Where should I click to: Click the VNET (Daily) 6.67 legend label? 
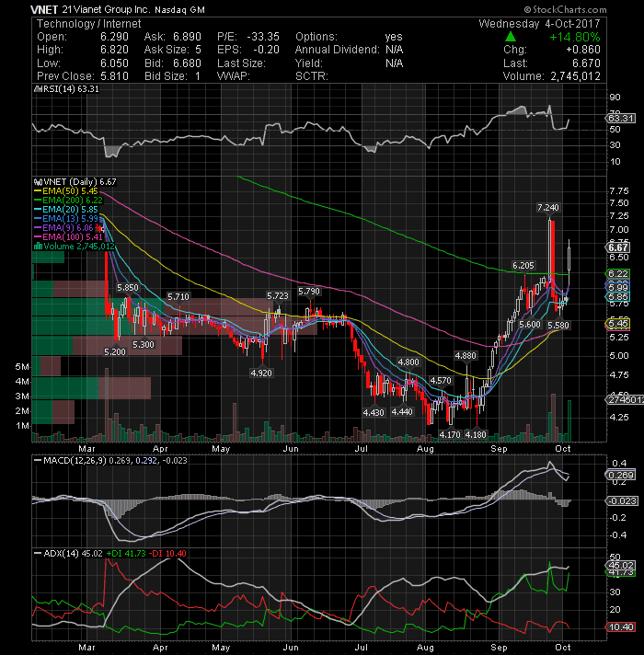pos(80,182)
